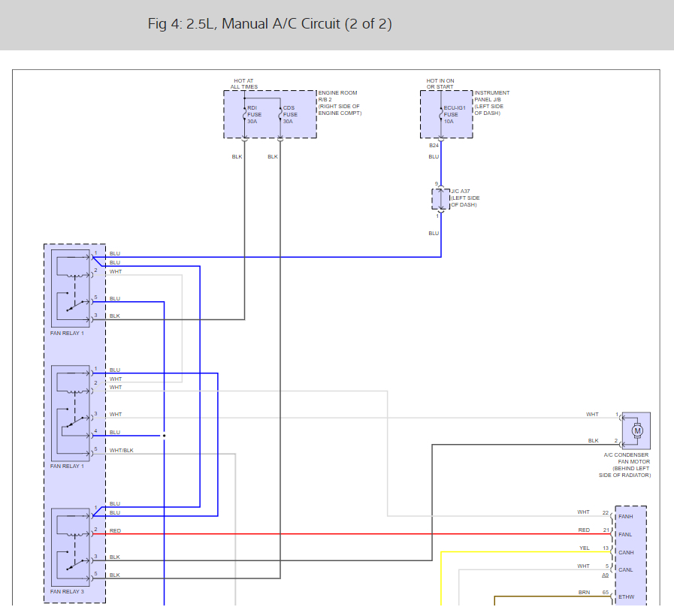Click the 'Hot At All Times' label

coord(243,83)
